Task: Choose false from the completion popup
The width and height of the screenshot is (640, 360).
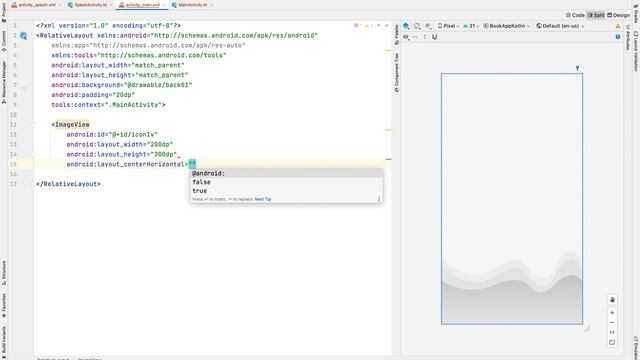Action: pyautogui.click(x=287, y=182)
